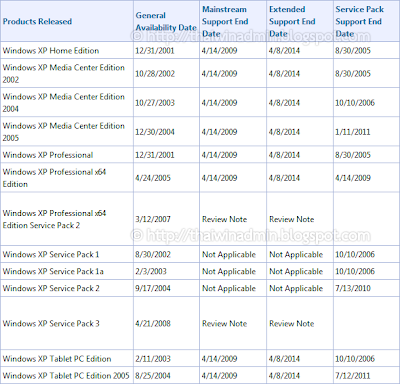
Task: Click Extended Review Note for Service Pack 3
Action: (292, 323)
